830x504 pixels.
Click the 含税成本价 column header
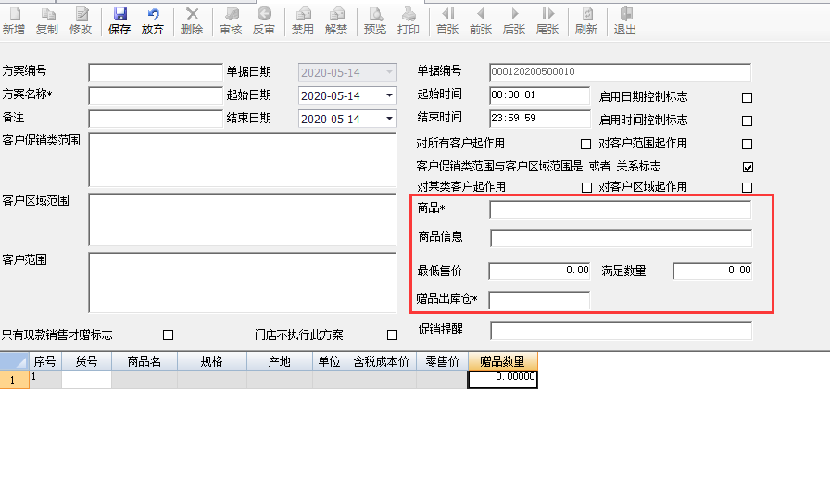click(381, 361)
